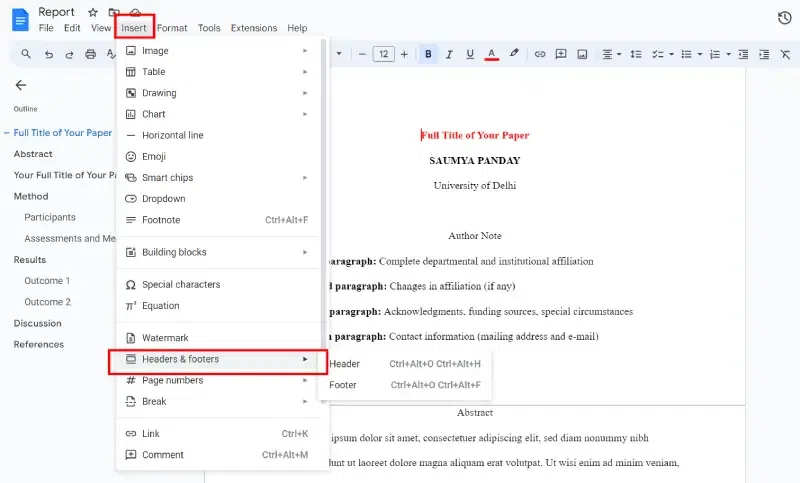Open the Edit menu
This screenshot has height=483, width=800.
coord(72,28)
